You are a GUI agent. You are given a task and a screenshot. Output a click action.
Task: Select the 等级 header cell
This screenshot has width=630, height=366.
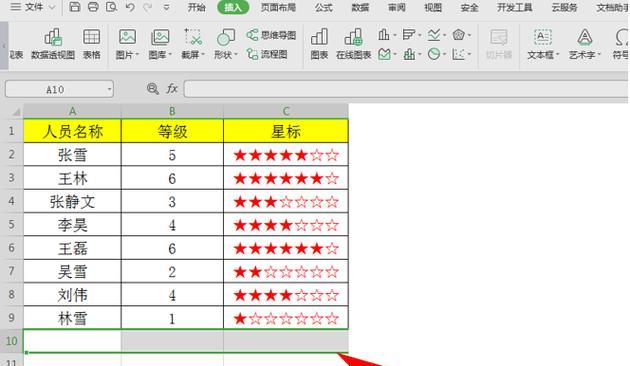click(172, 131)
